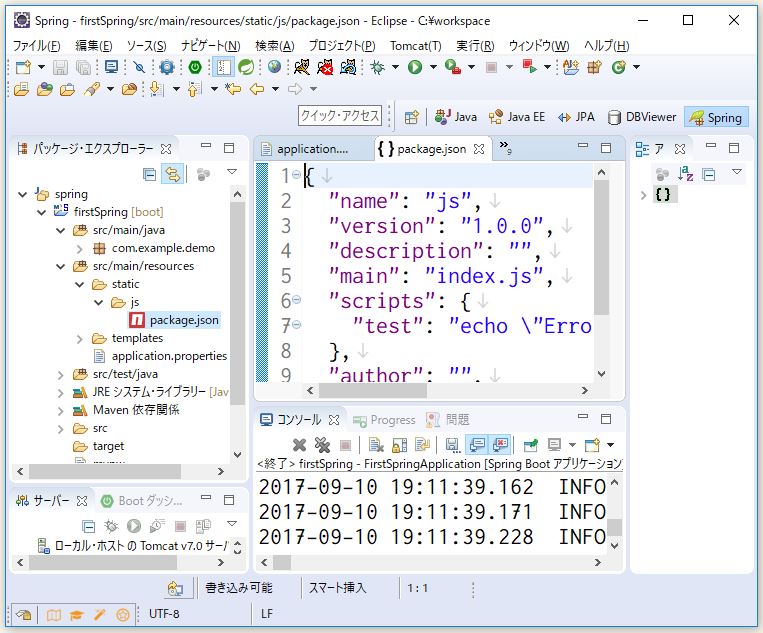Click the console horizontal scrollbar thumb

tap(282, 562)
